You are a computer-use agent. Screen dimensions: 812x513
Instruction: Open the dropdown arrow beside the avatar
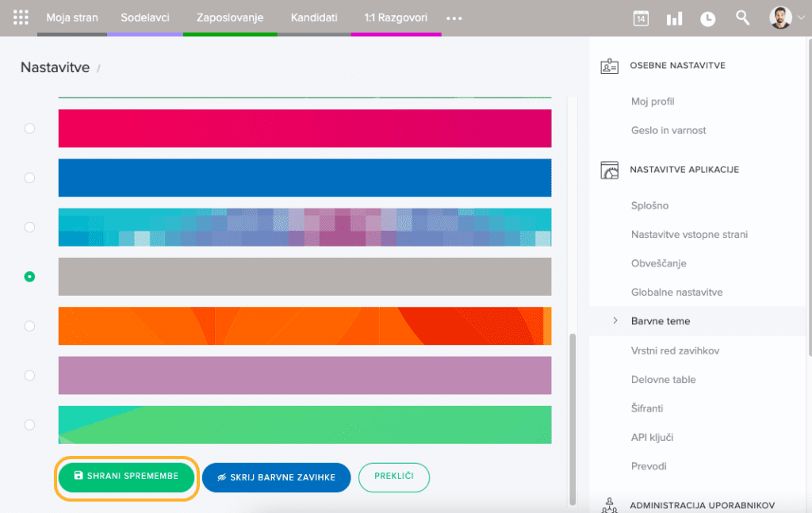(x=800, y=18)
